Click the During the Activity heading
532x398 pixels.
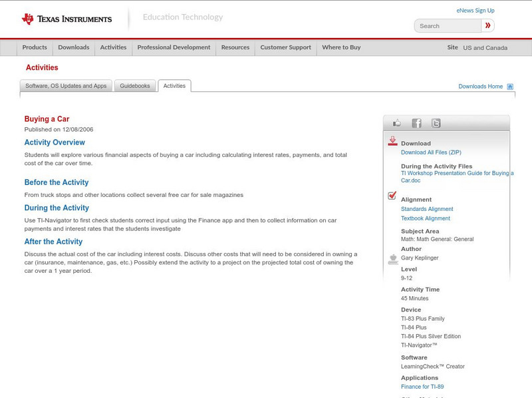click(57, 208)
